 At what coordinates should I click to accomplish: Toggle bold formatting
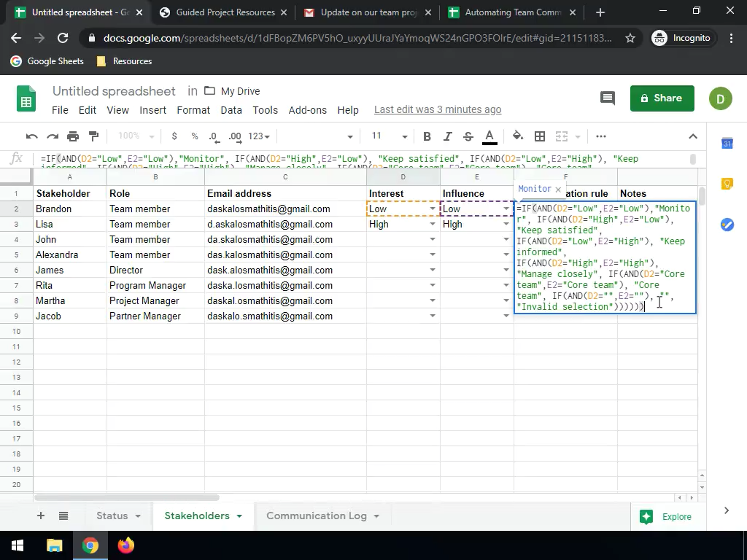tap(427, 136)
